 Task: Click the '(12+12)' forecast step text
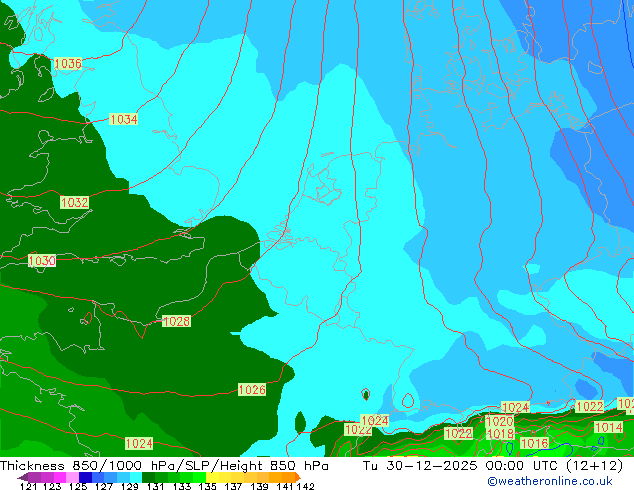pos(594,466)
